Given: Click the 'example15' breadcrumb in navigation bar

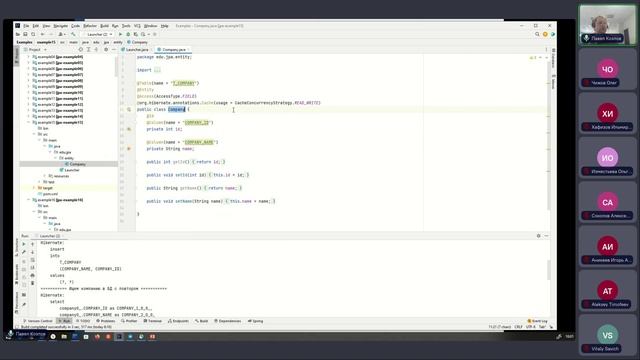Looking at the screenshot, I should pos(46,42).
